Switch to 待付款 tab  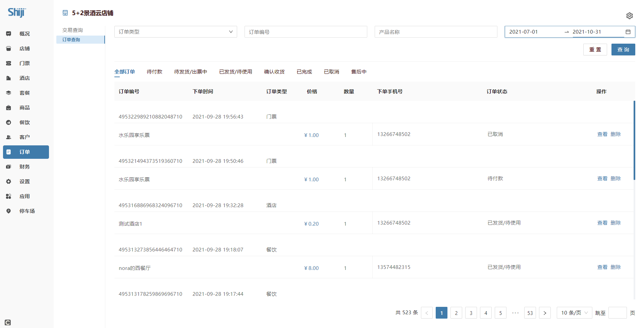(155, 72)
